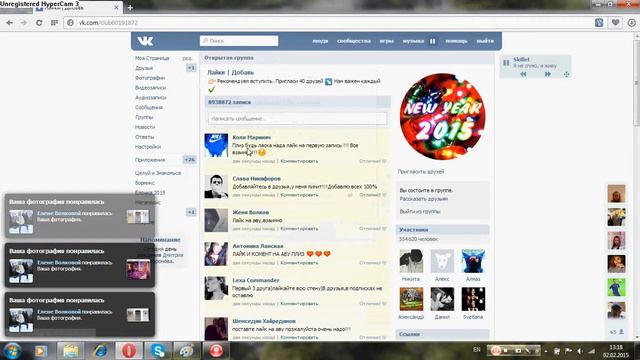Click 'ред.' next to Моя Страница

(x=187, y=58)
